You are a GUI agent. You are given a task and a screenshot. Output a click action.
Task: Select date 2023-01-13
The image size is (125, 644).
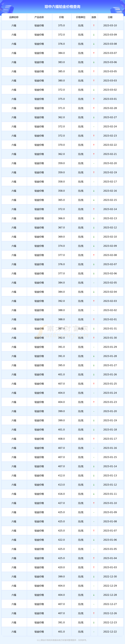point(110,475)
